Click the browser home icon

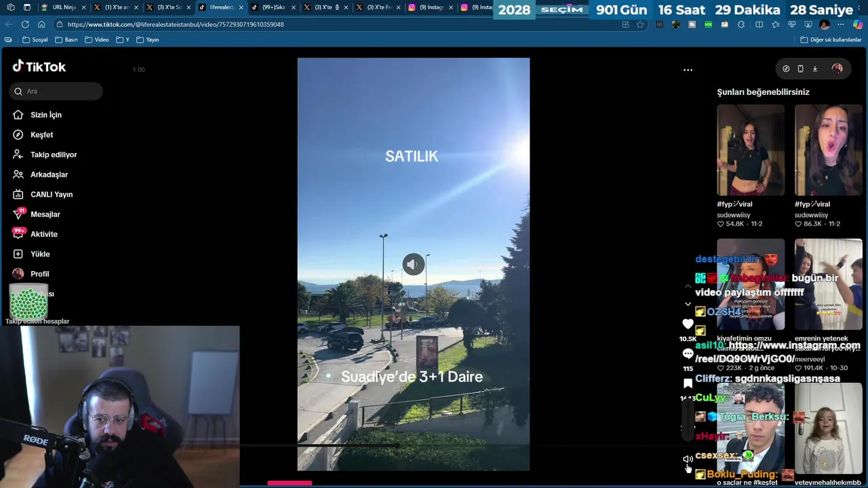point(41,24)
